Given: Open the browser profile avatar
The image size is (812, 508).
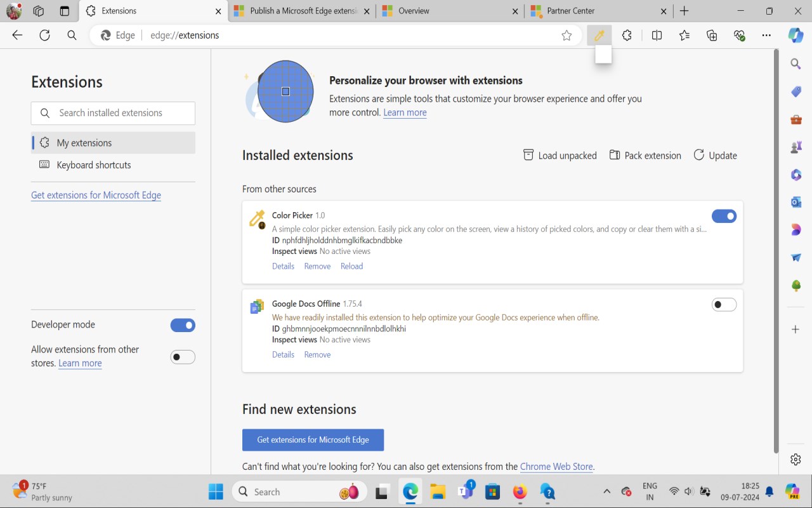Looking at the screenshot, I should pyautogui.click(x=14, y=11).
